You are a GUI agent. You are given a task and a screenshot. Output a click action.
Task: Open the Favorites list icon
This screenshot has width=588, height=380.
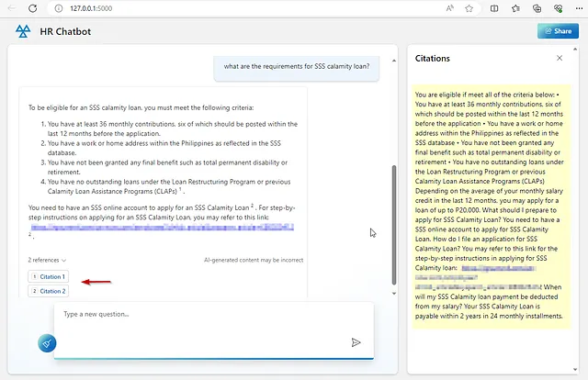tap(515, 8)
